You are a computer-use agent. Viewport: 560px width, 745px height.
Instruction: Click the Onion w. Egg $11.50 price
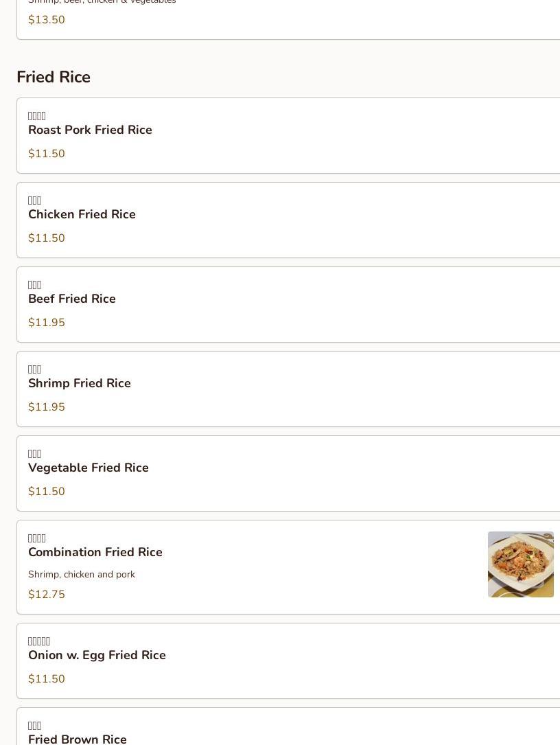click(47, 679)
